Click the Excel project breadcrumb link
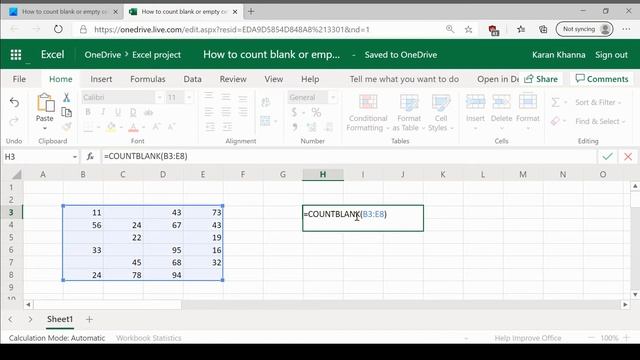Screen dimensions: 640x360 156,55
